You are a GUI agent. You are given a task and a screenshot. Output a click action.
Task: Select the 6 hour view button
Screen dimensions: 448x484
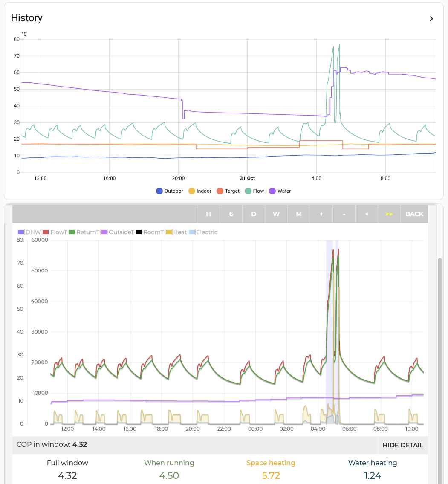pos(231,214)
